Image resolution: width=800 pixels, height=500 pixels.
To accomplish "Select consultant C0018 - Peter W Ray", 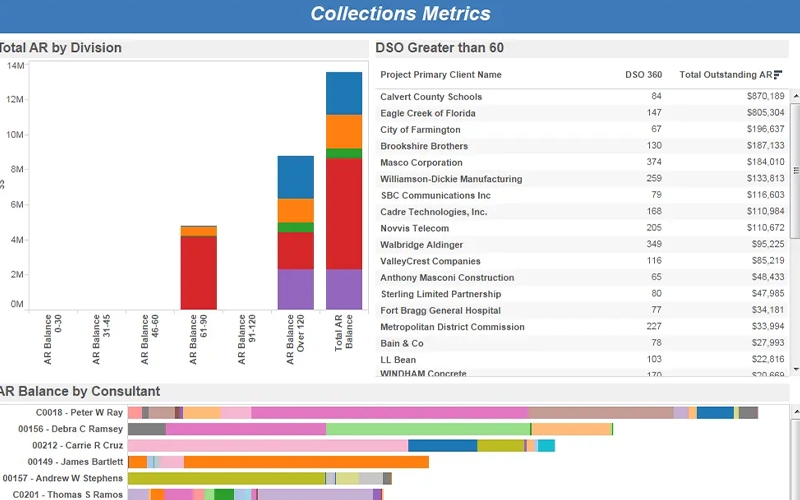I will pyautogui.click(x=79, y=412).
